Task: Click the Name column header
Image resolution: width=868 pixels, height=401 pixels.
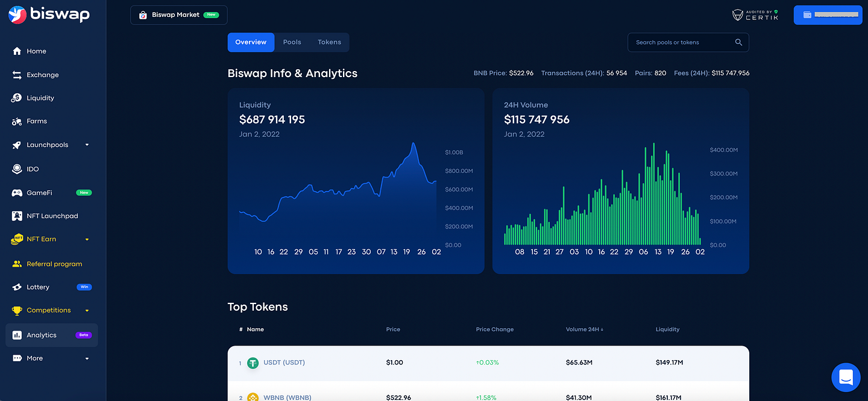Action: click(x=256, y=329)
